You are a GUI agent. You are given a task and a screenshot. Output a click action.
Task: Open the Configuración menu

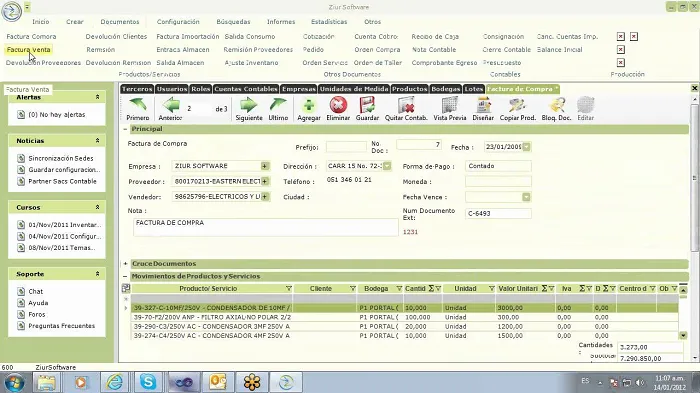pyautogui.click(x=178, y=22)
